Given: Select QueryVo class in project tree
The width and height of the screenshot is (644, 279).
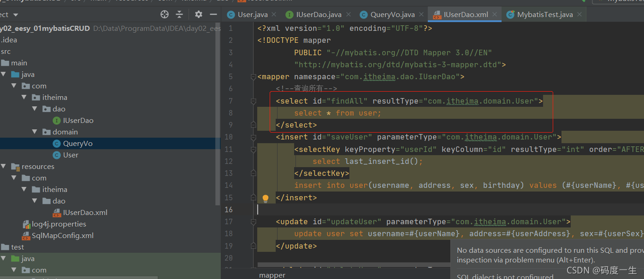Looking at the screenshot, I should [x=78, y=143].
